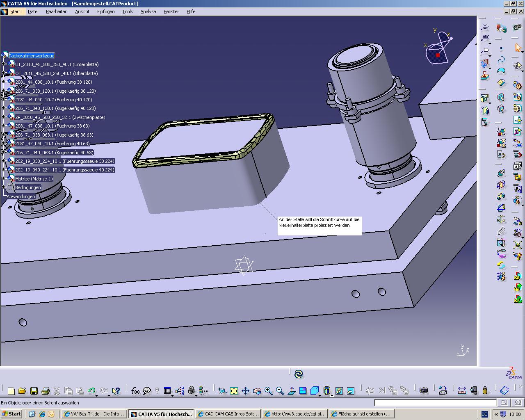Viewport: 525px width, 420px height.
Task: Open the Design Table grid icon
Action: point(167,391)
